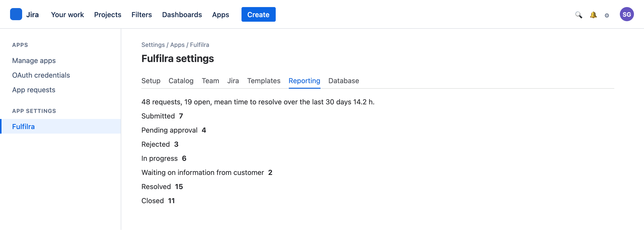Click the Fulfilra breadcrumb
The width and height of the screenshot is (644, 242).
click(x=199, y=45)
